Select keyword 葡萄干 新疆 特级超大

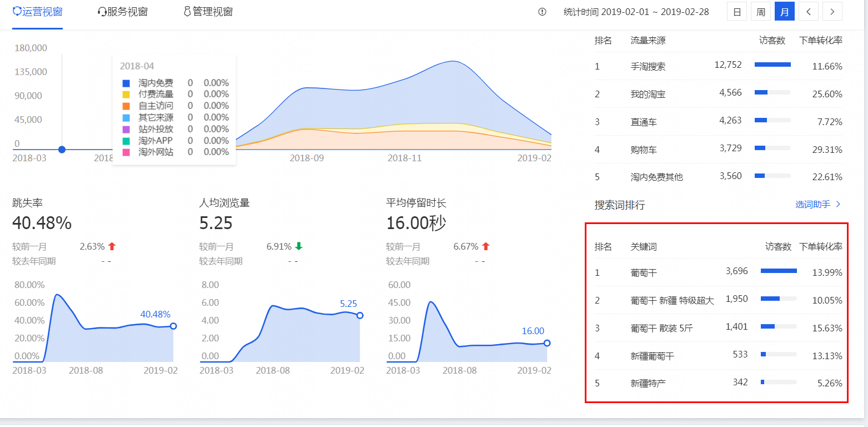[672, 300]
